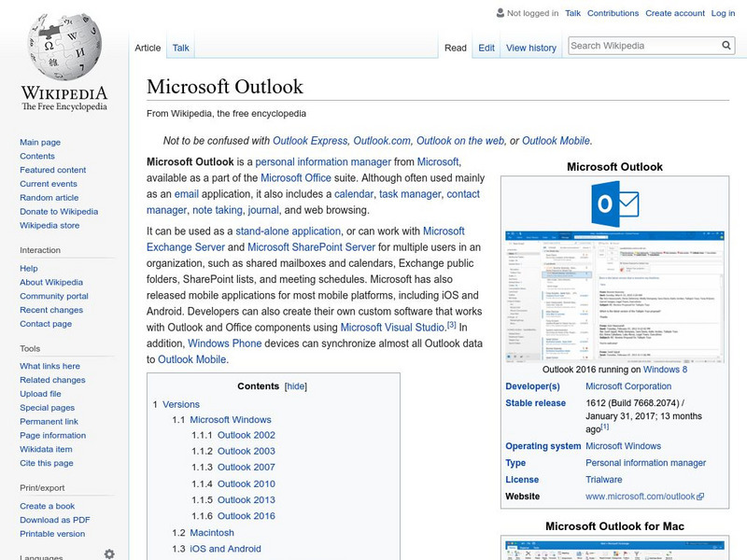Image resolution: width=747 pixels, height=560 pixels.
Task: Open Page information
Action: (53, 435)
